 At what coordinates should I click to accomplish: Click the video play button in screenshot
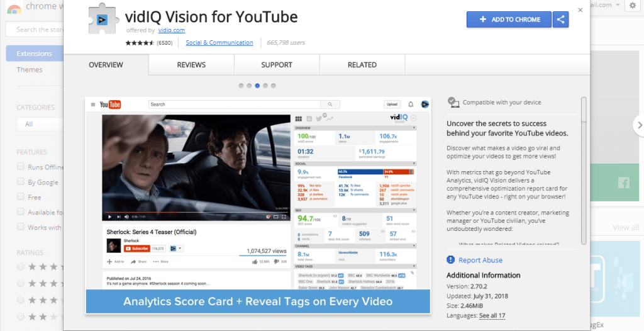[109, 216]
